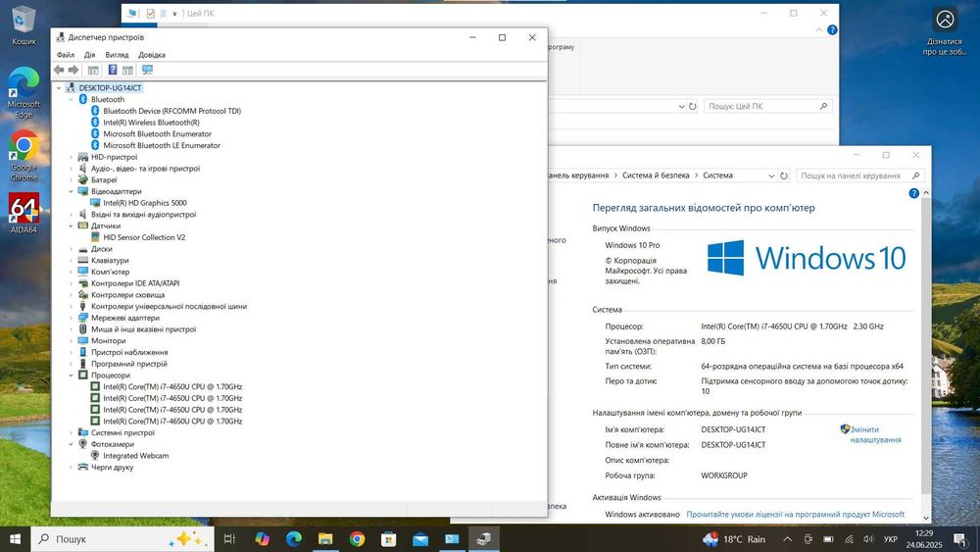Image resolution: width=980 pixels, height=552 pixels.
Task: Collapse the Датчики category
Action: coord(72,226)
